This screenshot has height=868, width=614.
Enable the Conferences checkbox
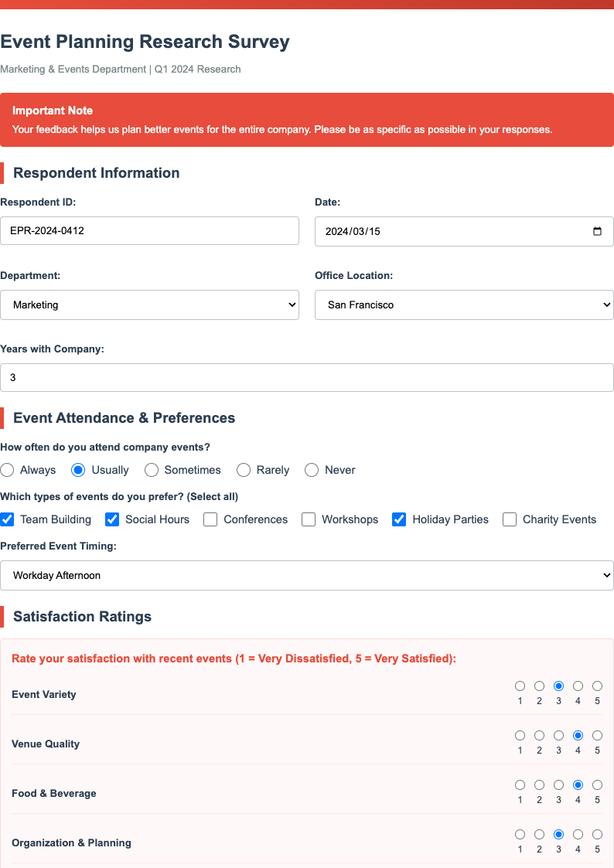click(x=210, y=519)
